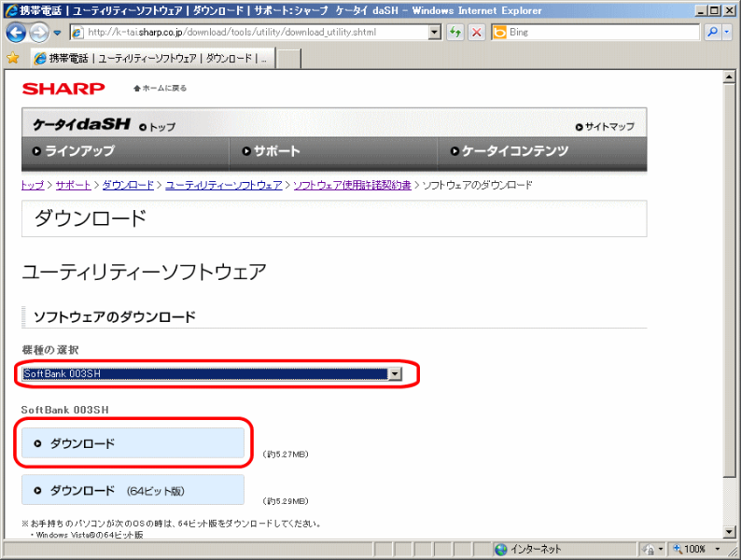Click ダウンロード (64ビット版) button
Screen dimensions: 741x560
coord(133,490)
